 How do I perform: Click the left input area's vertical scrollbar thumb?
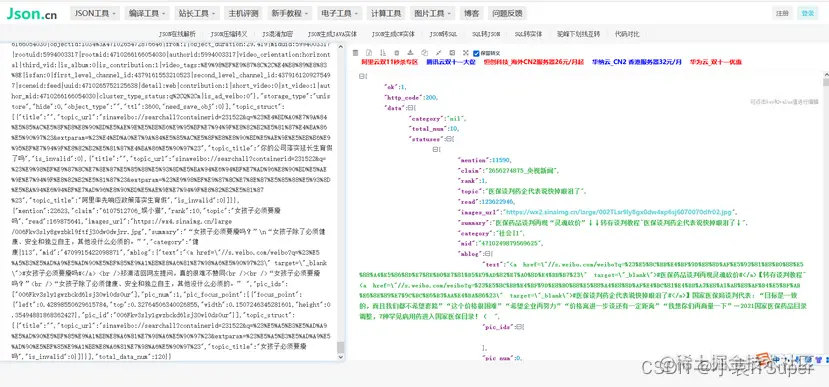tap(340, 347)
